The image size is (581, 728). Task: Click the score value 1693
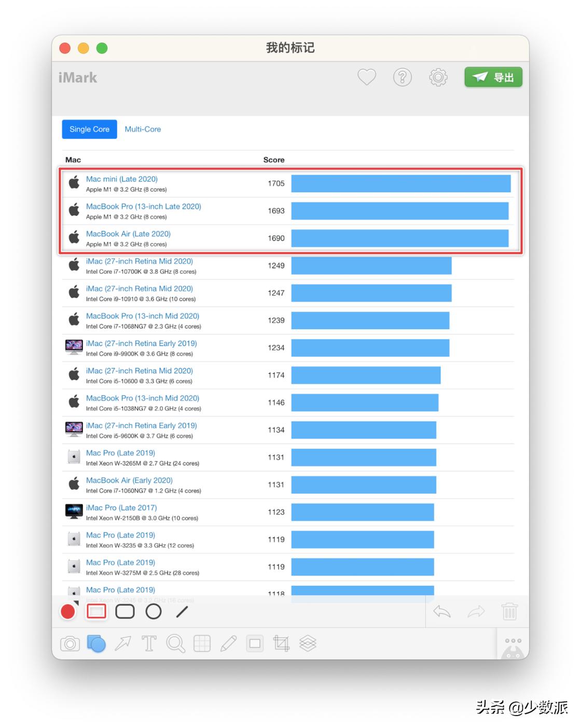point(276,211)
